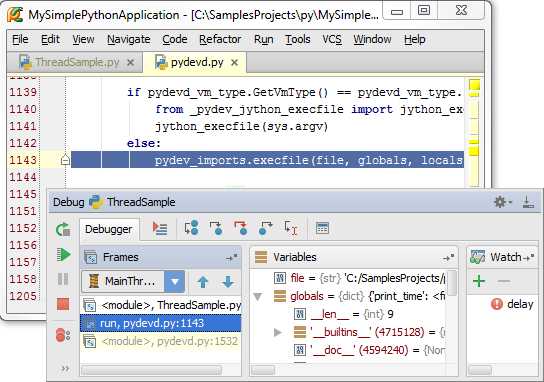Go to next frame down arrow
Image resolution: width=544 pixels, height=382 pixels.
click(x=228, y=282)
